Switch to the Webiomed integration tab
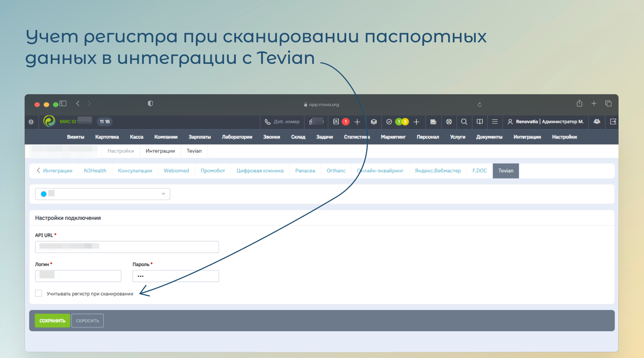 click(x=176, y=171)
